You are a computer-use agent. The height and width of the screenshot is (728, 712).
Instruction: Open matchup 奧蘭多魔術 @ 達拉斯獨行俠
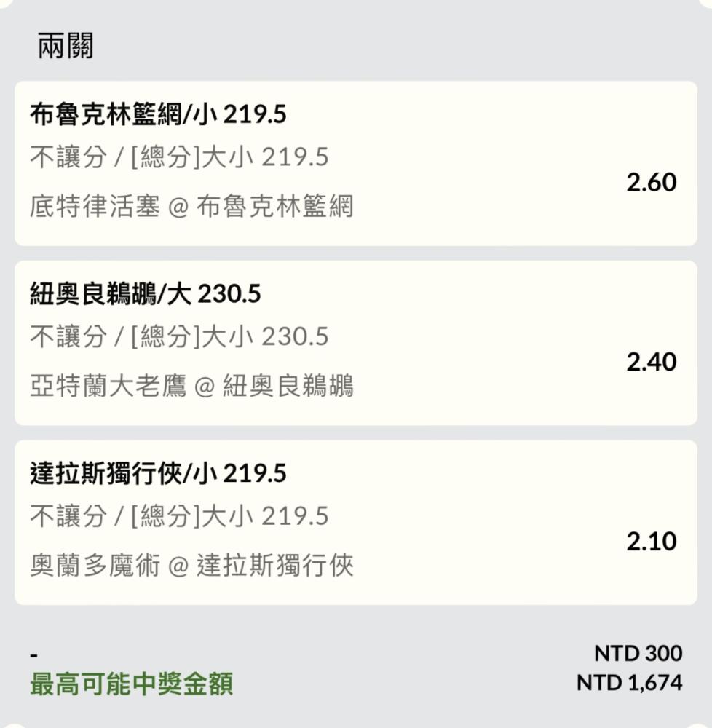click(x=191, y=566)
